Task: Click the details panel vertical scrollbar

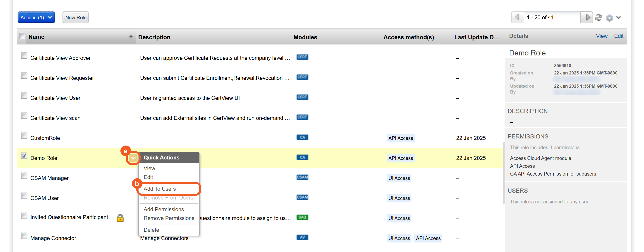Action: point(504,173)
